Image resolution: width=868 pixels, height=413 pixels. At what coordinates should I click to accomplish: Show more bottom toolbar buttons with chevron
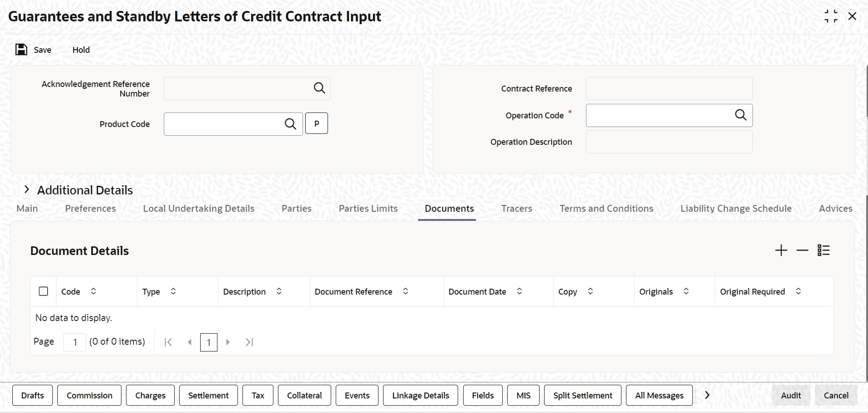click(x=707, y=395)
